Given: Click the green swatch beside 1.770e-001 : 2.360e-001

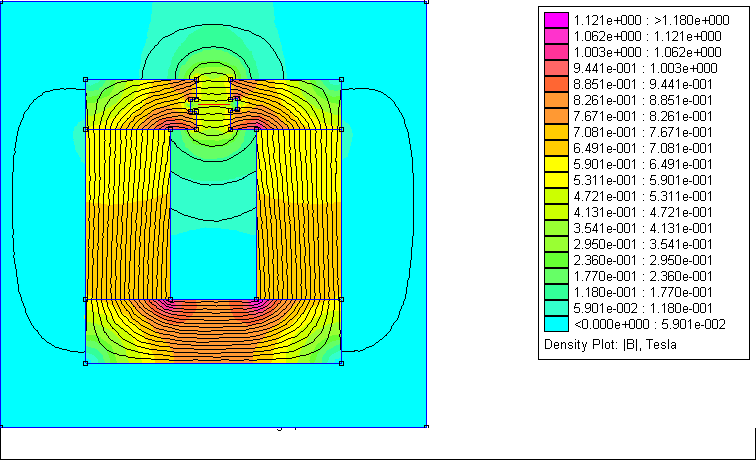Looking at the screenshot, I should 556,276.
